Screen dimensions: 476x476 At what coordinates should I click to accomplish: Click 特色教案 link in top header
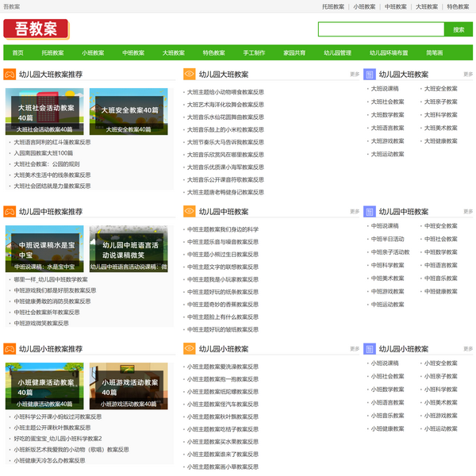point(458,6)
